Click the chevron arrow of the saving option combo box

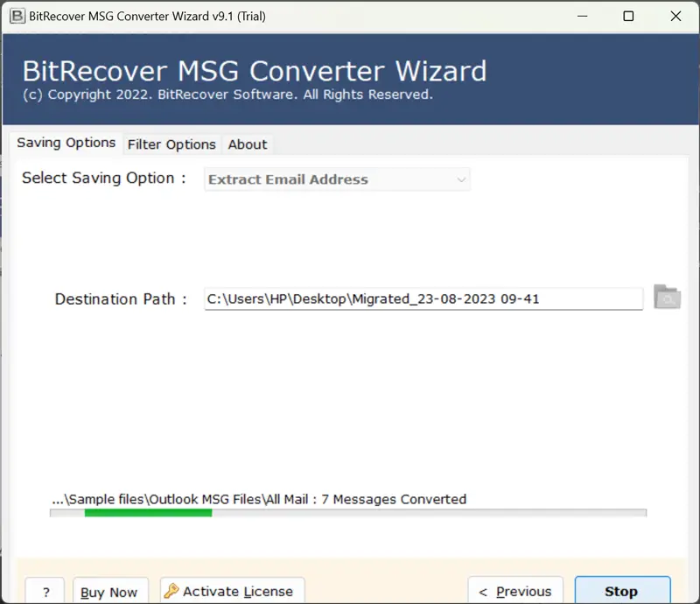pos(461,179)
